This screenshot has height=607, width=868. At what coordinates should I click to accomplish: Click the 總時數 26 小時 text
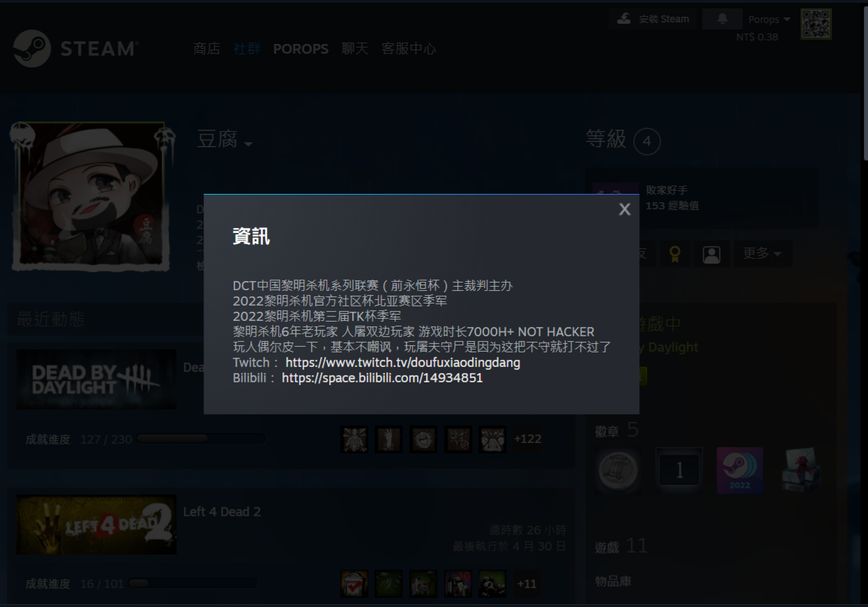(528, 530)
